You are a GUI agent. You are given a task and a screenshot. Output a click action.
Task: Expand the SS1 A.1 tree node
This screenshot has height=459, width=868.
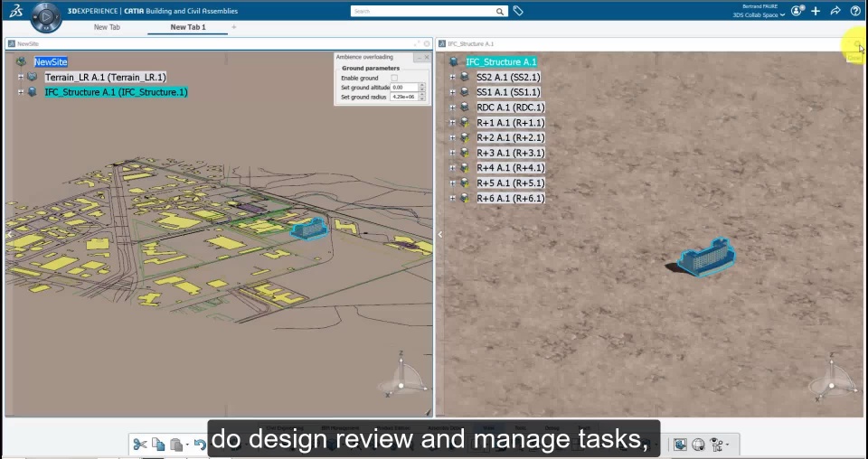tap(452, 92)
